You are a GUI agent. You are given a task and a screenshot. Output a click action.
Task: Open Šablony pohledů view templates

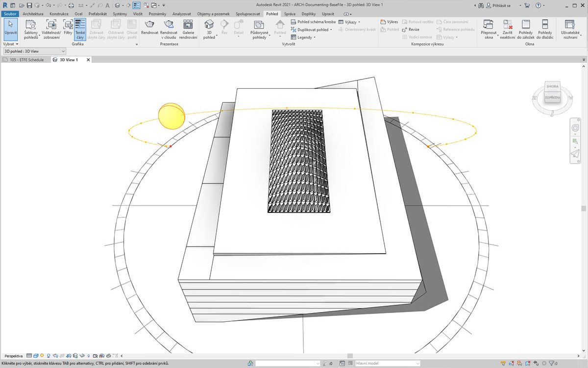tap(31, 29)
